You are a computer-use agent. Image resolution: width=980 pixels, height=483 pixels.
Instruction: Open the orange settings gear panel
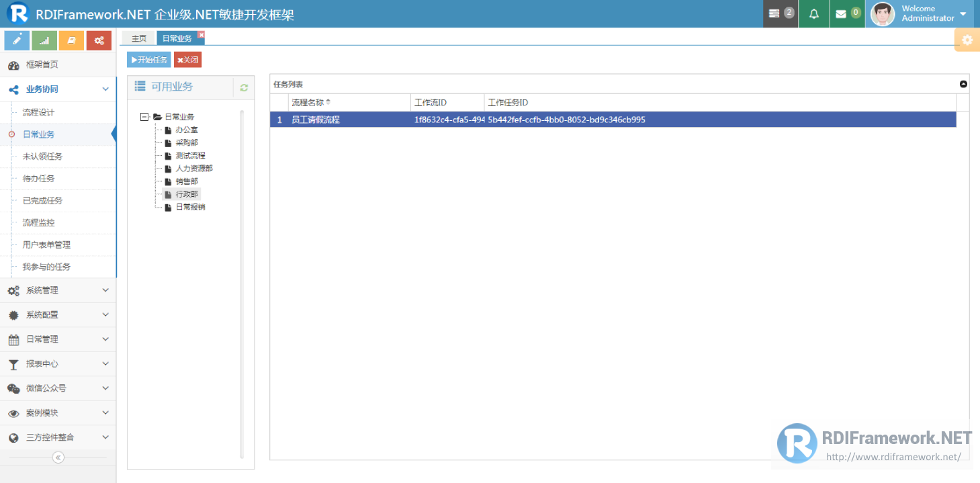click(967, 40)
